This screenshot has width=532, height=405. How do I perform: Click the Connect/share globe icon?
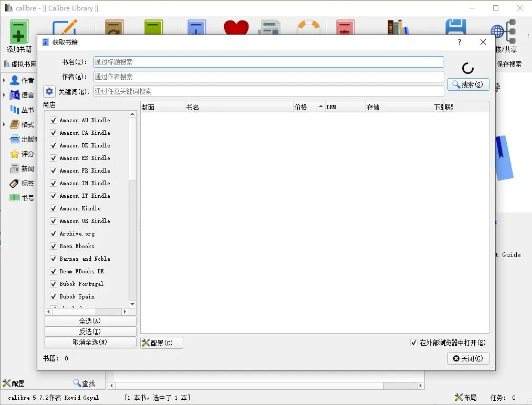(x=504, y=31)
